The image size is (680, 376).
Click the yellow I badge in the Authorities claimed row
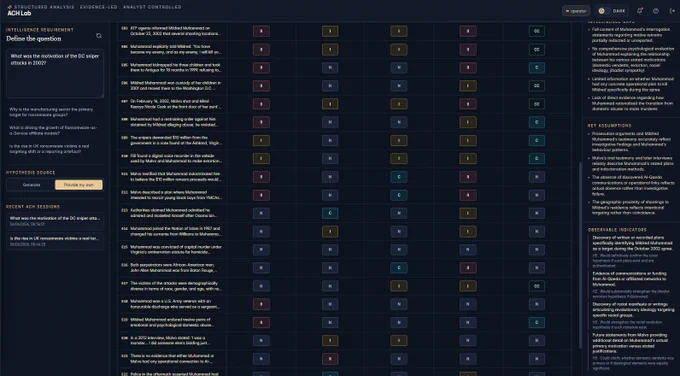468,213
